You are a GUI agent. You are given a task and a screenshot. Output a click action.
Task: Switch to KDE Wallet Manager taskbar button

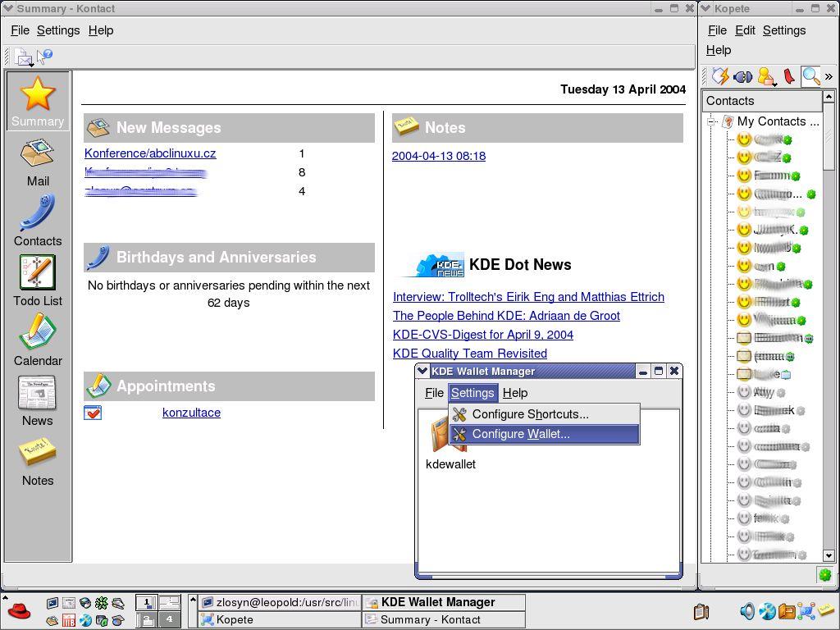point(444,603)
